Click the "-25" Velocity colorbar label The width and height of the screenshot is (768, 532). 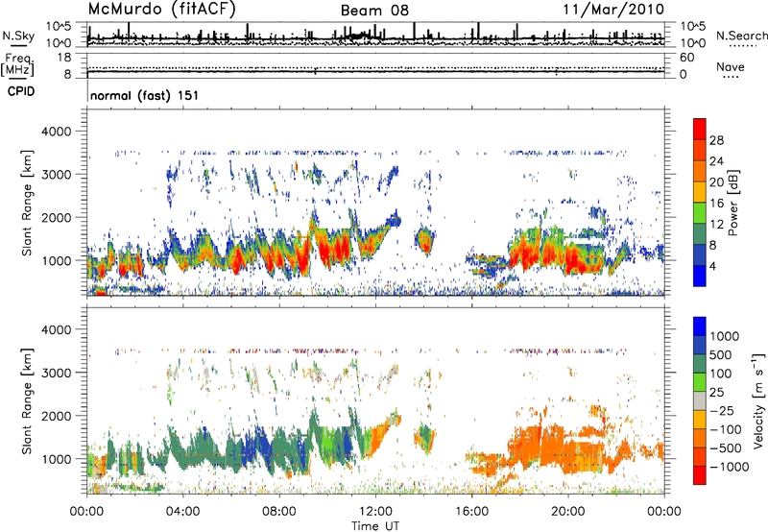(725, 410)
